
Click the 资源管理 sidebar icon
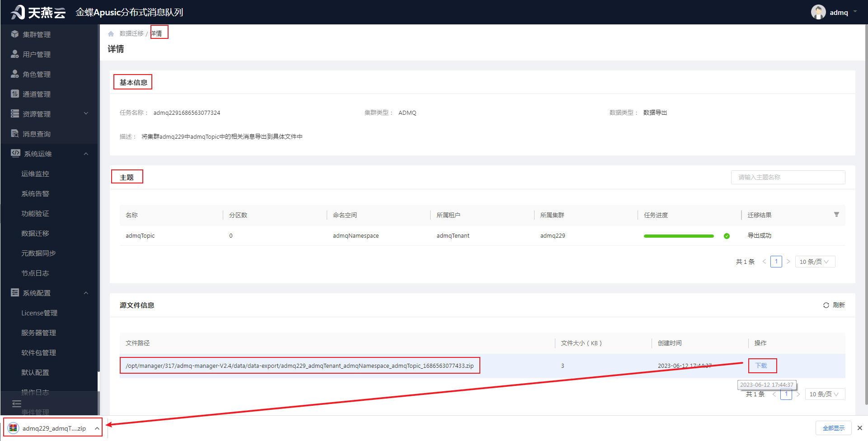point(15,114)
